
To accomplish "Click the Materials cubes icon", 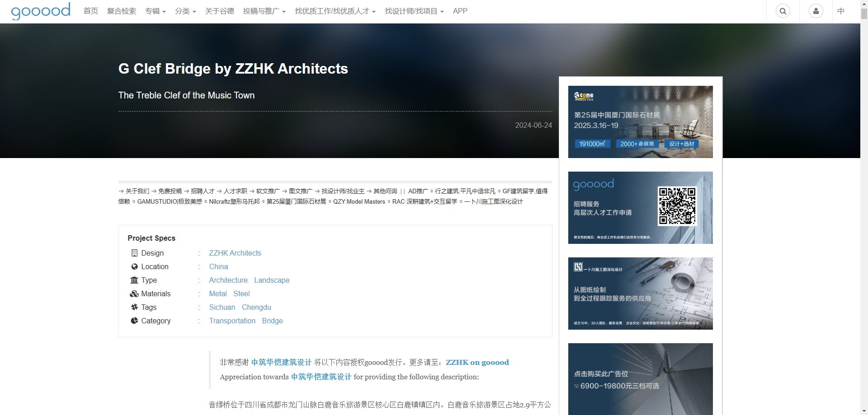I will [134, 294].
